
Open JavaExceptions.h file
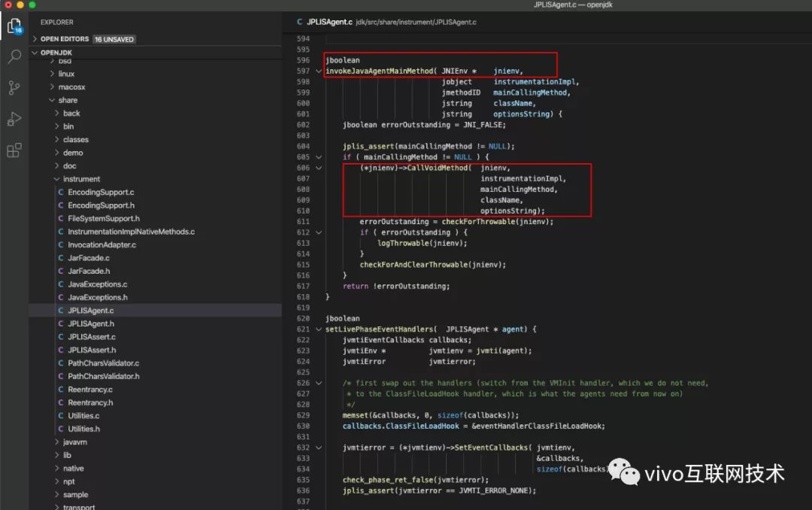point(97,298)
